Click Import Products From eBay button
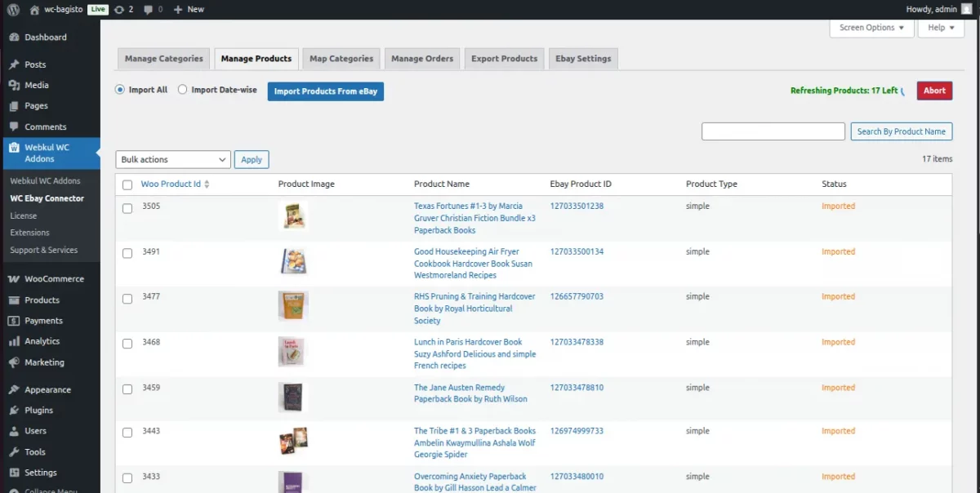 (325, 91)
